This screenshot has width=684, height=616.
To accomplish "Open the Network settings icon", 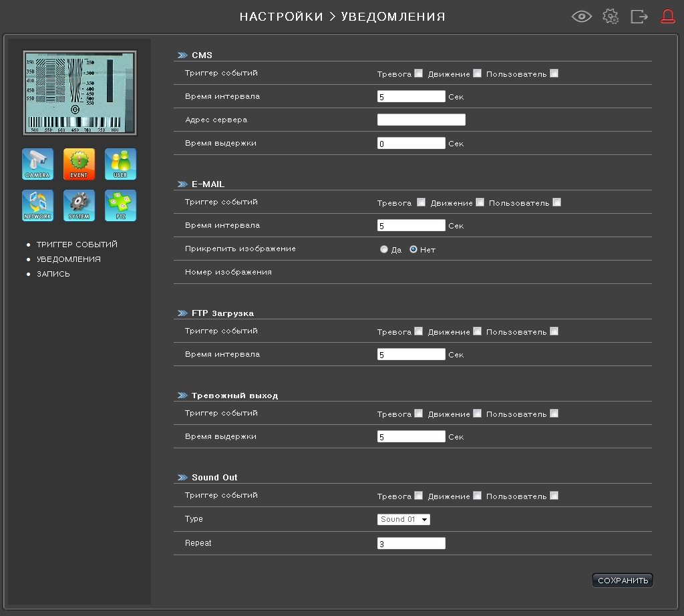I will 37,206.
